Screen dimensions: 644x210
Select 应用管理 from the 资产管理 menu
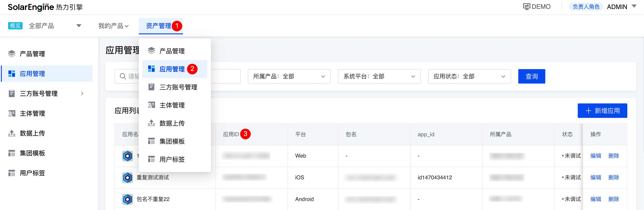172,69
